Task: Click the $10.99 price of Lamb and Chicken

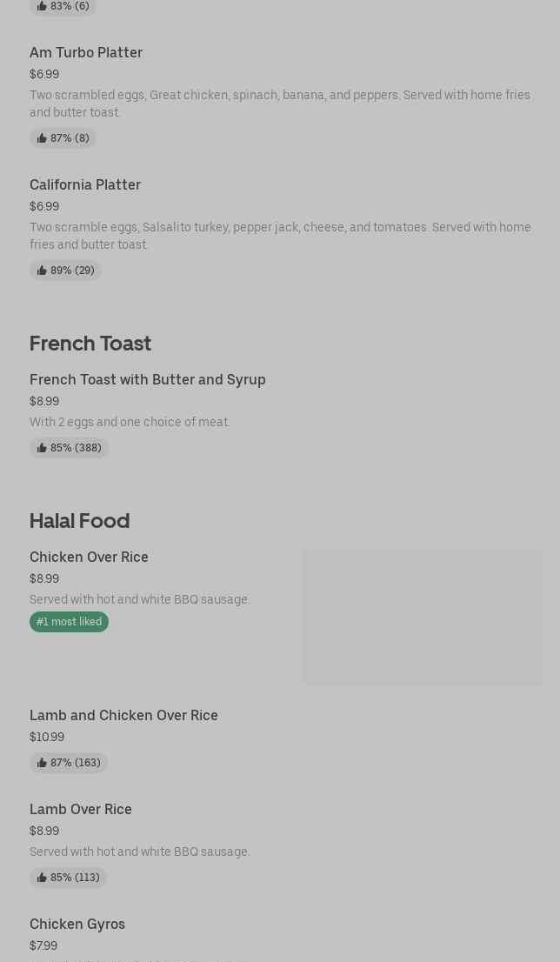Action: [x=47, y=737]
